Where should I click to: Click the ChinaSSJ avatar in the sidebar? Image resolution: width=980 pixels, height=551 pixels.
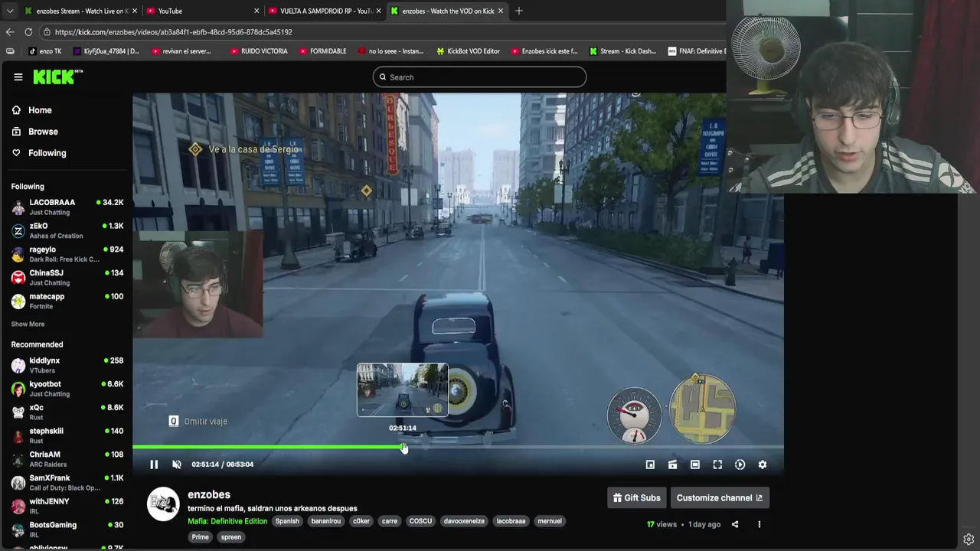18,278
